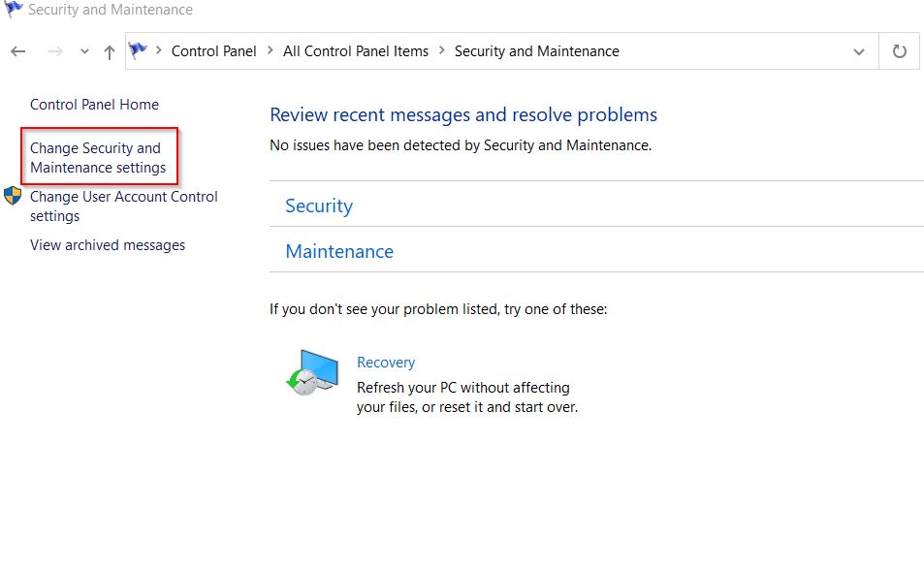
Task: Go back using the back arrow
Action: (x=18, y=52)
